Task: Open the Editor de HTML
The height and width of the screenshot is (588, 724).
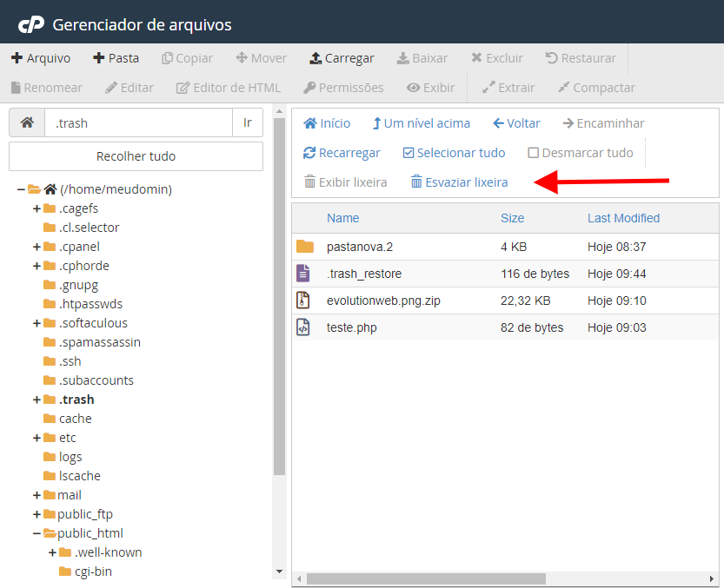Action: pyautogui.click(x=228, y=88)
